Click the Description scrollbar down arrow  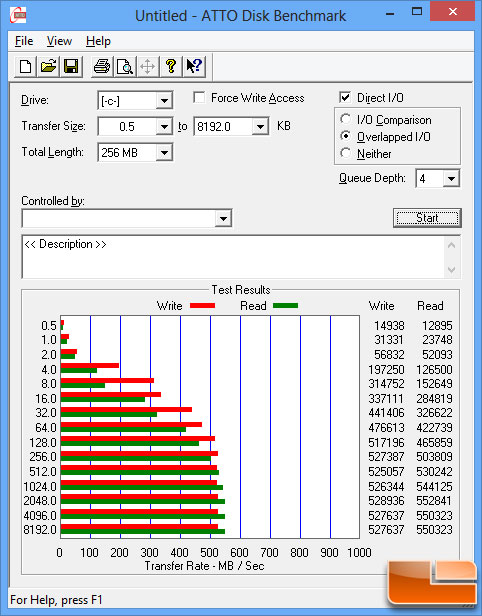[451, 270]
